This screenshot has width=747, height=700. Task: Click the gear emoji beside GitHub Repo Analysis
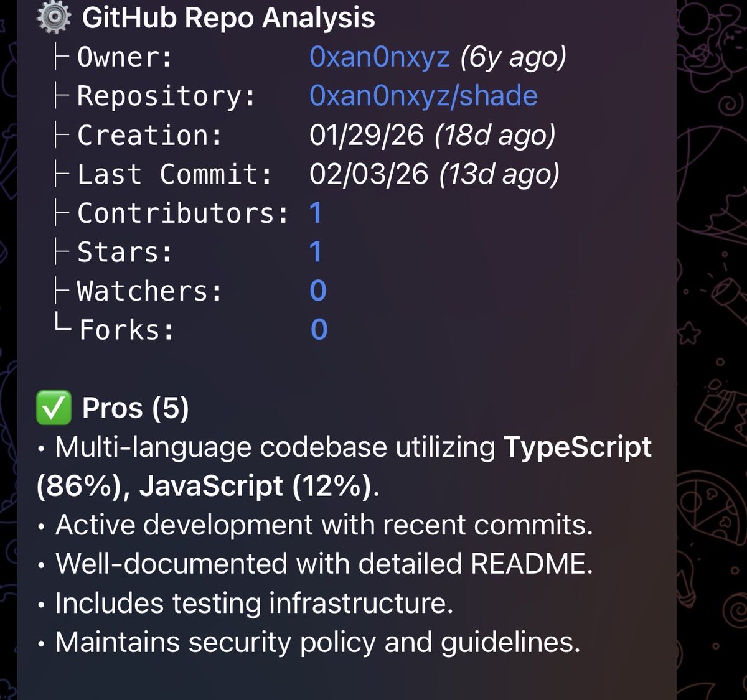click(x=54, y=17)
